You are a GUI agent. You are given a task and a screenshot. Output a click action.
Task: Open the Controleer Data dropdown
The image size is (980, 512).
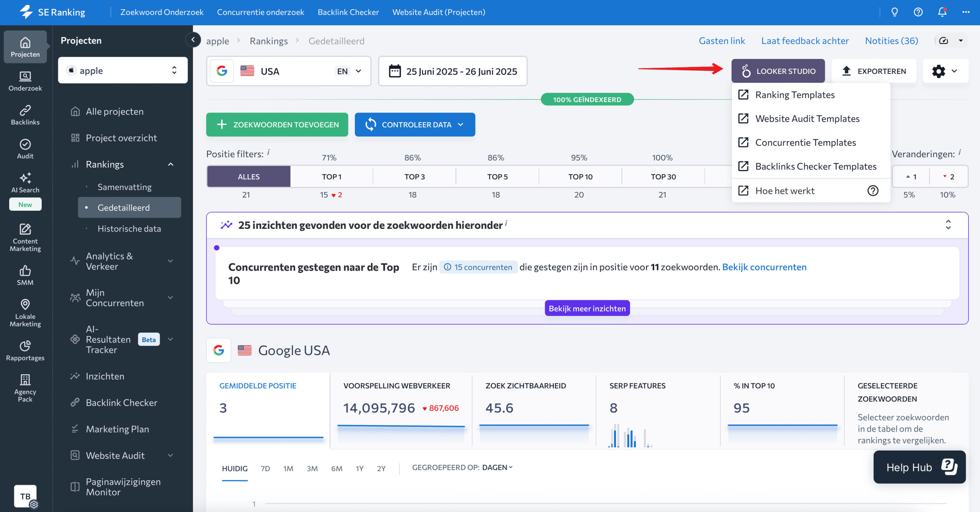(415, 125)
